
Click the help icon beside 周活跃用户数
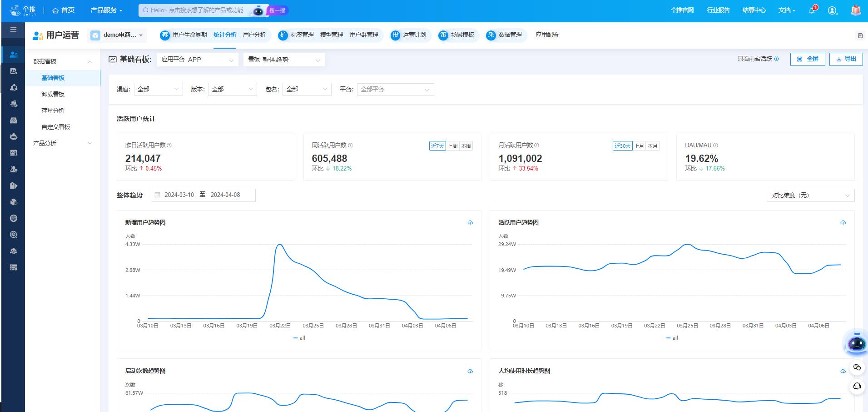350,146
